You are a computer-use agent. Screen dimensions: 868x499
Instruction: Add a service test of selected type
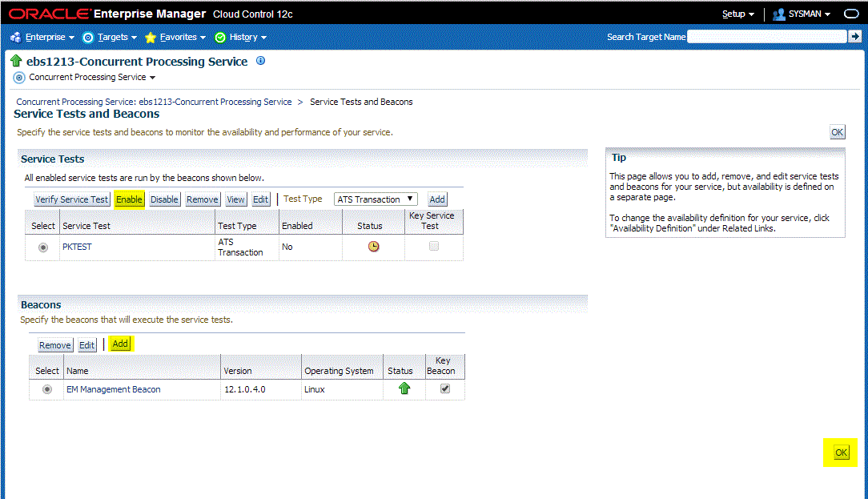click(436, 199)
